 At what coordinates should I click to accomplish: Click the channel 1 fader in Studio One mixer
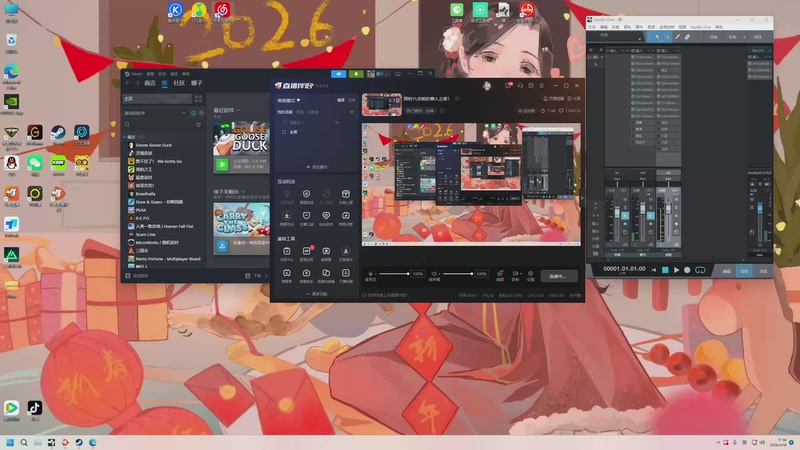617,213
